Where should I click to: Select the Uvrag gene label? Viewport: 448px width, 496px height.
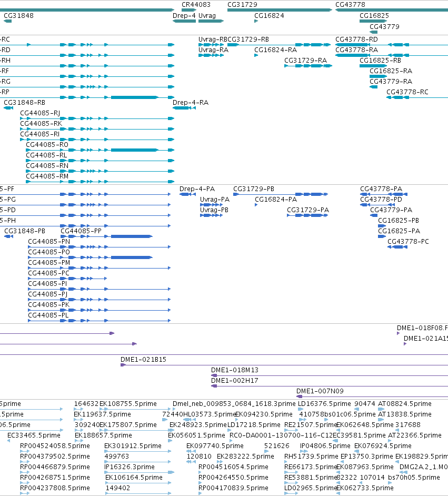tap(207, 15)
